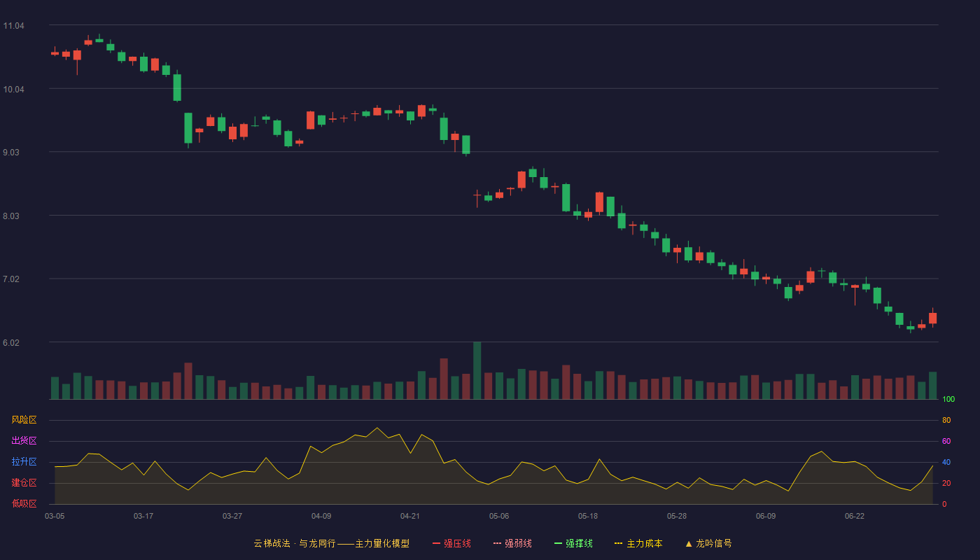Click the 出货区 zone label

[24, 441]
